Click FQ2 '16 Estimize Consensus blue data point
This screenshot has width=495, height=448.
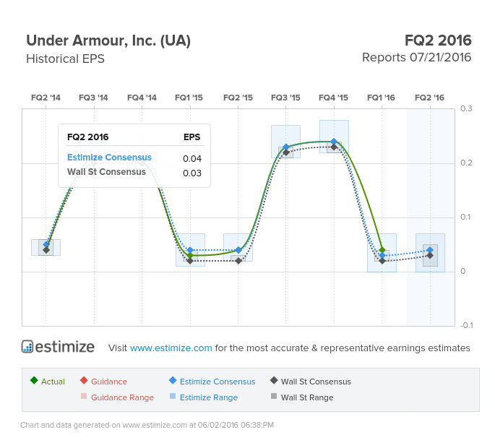(x=430, y=250)
